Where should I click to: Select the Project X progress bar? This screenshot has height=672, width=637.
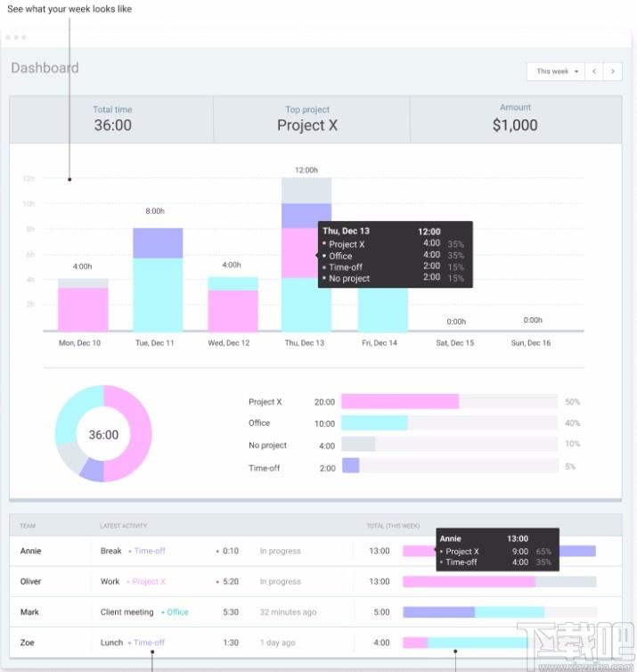point(449,402)
